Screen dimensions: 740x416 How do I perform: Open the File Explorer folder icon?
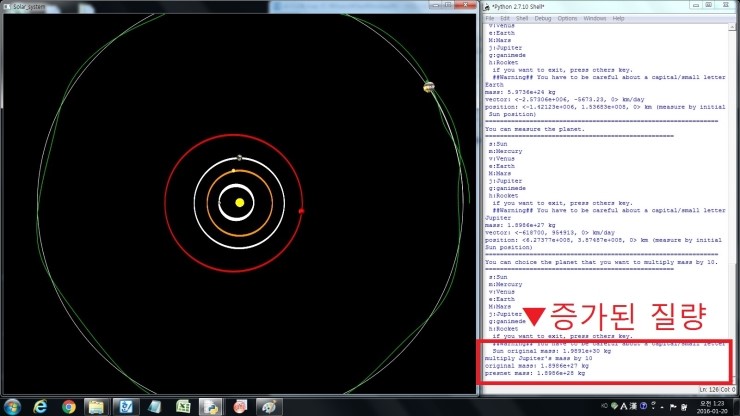tap(98, 406)
